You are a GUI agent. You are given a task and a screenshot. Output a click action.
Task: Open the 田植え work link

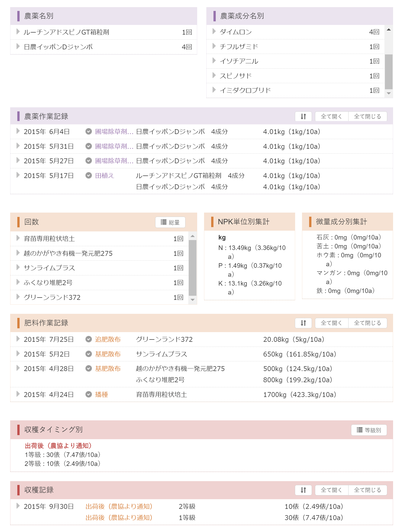[x=105, y=176]
